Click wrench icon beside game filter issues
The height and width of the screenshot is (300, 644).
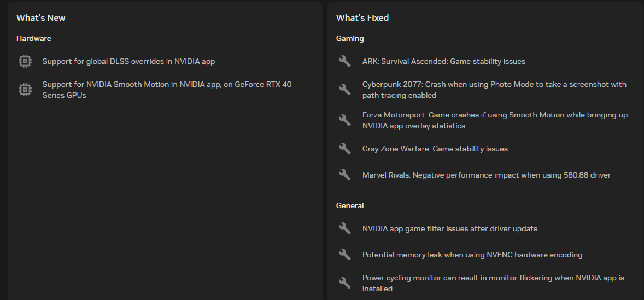344,228
